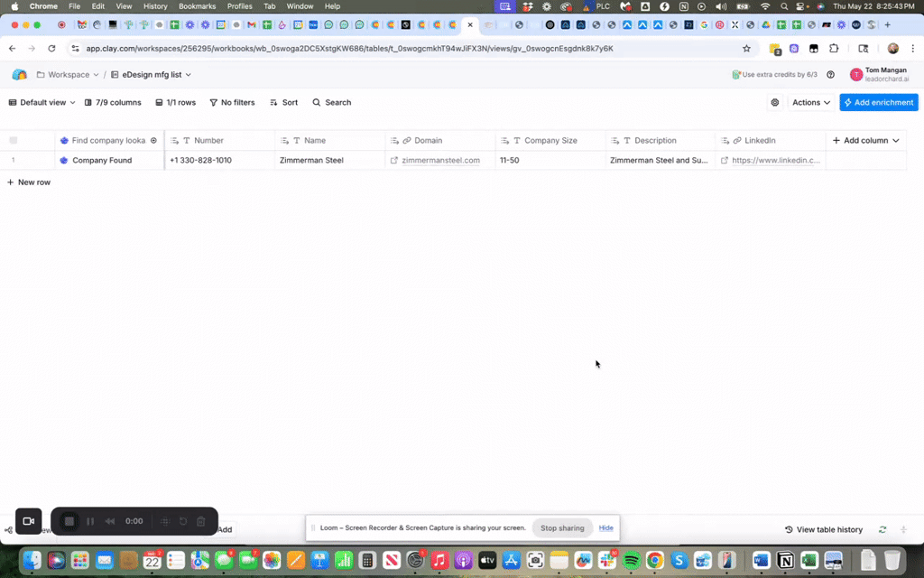
Task: Click the New row option
Action: click(x=29, y=182)
